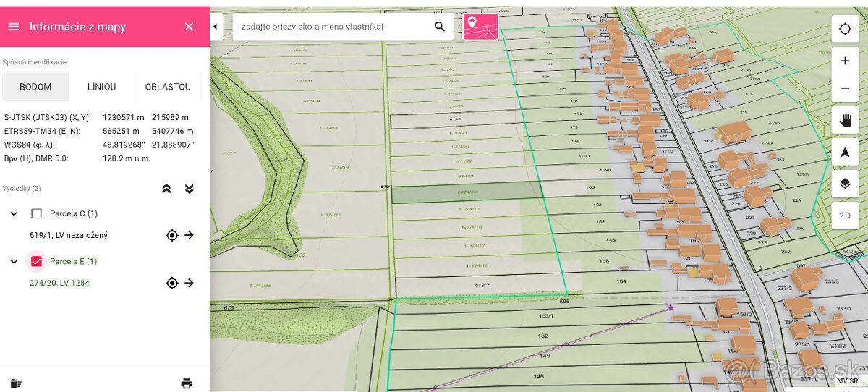Select the pan hand tool
Image resolution: width=868 pixels, height=392 pixels.
[845, 121]
